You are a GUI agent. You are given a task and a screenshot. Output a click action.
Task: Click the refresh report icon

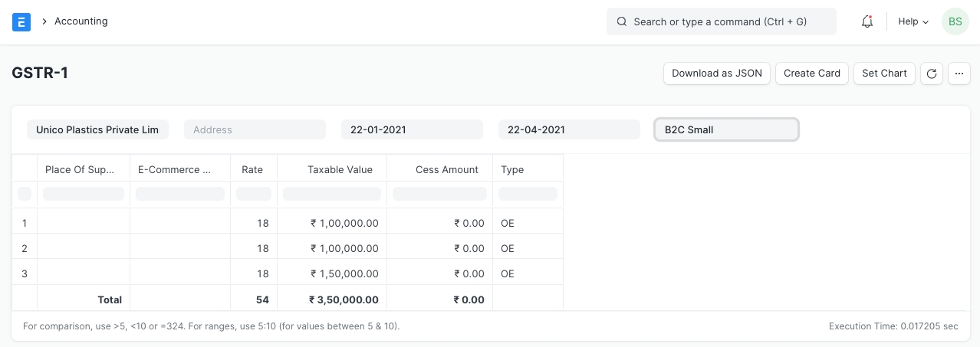pyautogui.click(x=932, y=74)
